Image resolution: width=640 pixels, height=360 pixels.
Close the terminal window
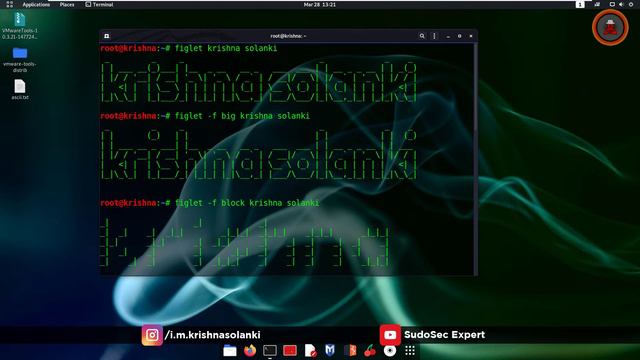[x=471, y=36]
